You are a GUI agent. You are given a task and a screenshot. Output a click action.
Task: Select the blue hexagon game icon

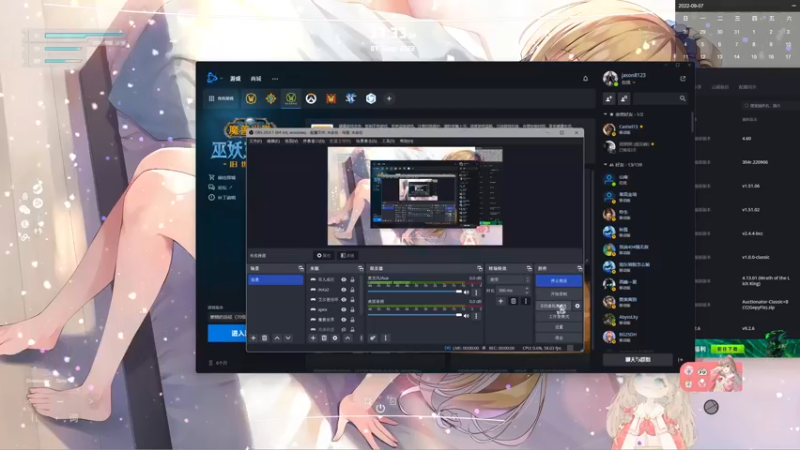tap(371, 98)
